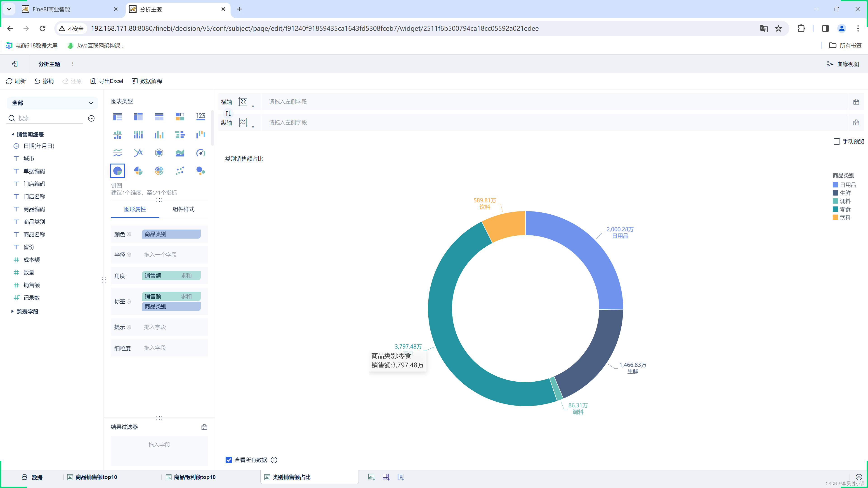Switch to the 组件样式 tab
Viewport: 868px width, 488px height.
point(184,209)
